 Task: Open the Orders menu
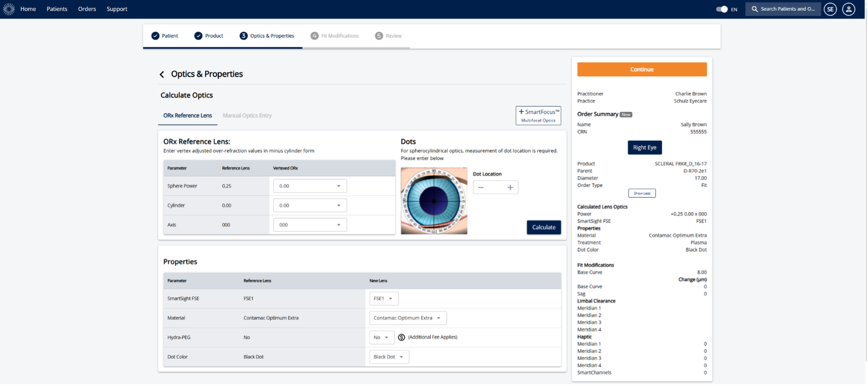click(87, 9)
